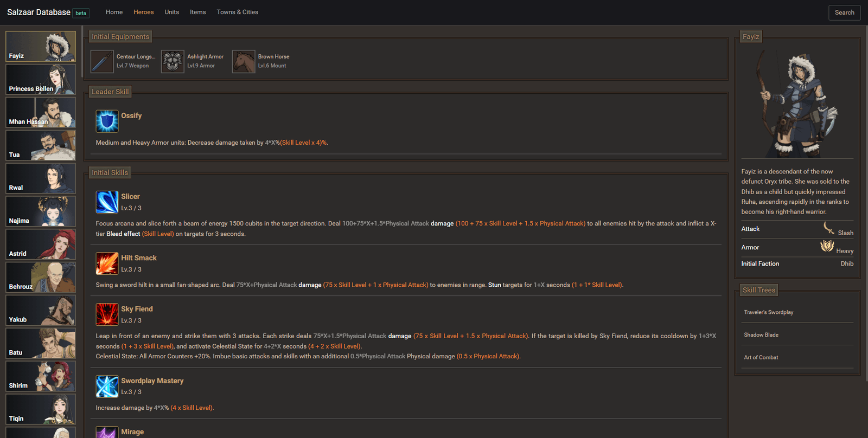The width and height of the screenshot is (868, 438).
Task: Click the Salzaar Database site title
Action: pyautogui.click(x=39, y=12)
